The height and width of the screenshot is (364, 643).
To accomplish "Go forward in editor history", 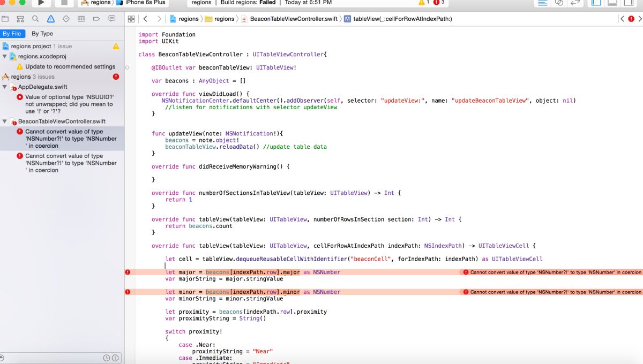I will click(x=159, y=19).
